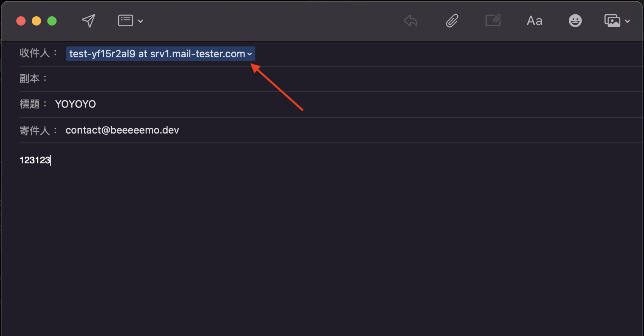The height and width of the screenshot is (336, 644).
Task: Expand the header fields dropdown chevron
Action: tap(140, 21)
